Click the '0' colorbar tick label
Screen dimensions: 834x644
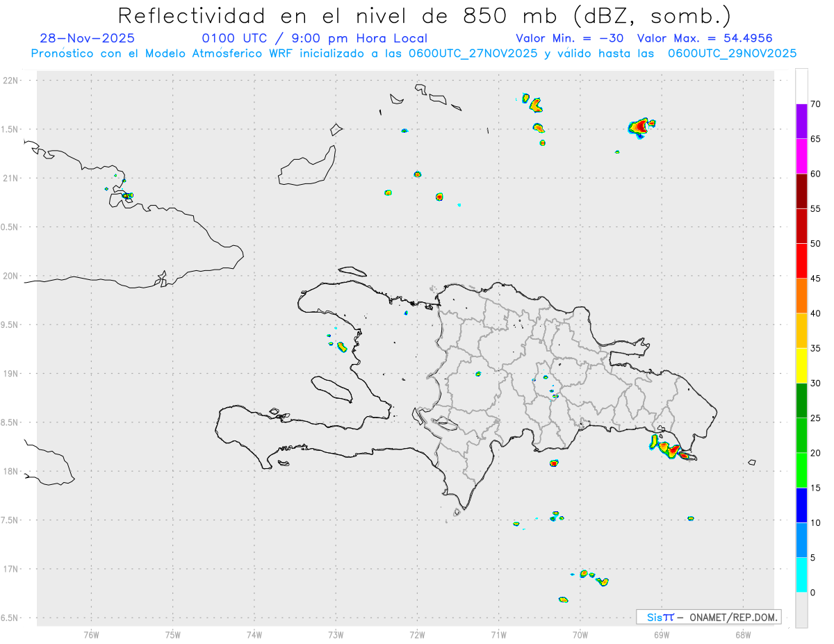[x=813, y=593]
